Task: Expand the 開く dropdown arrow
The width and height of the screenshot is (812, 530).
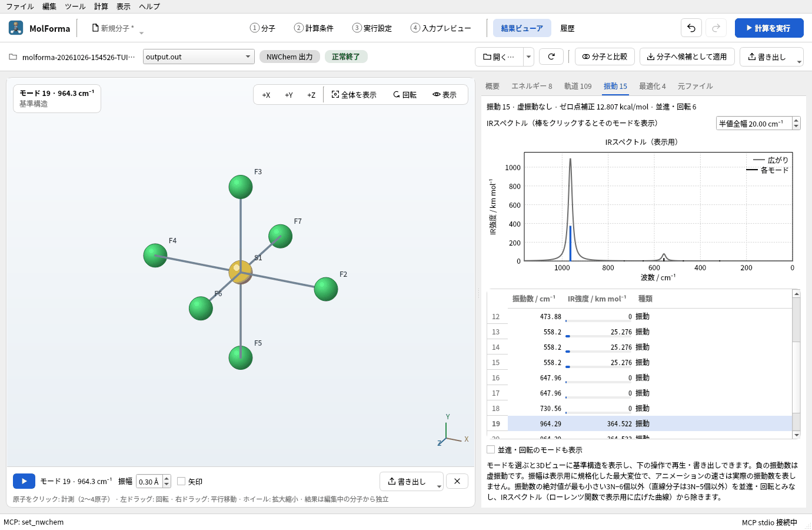Action: [x=529, y=57]
